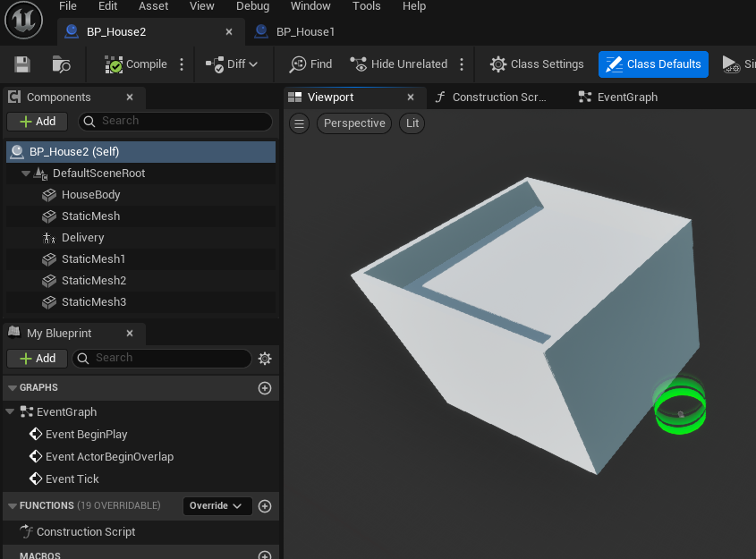Open the Find in blueprint tool
Screen dimensions: 756x559
click(x=310, y=64)
